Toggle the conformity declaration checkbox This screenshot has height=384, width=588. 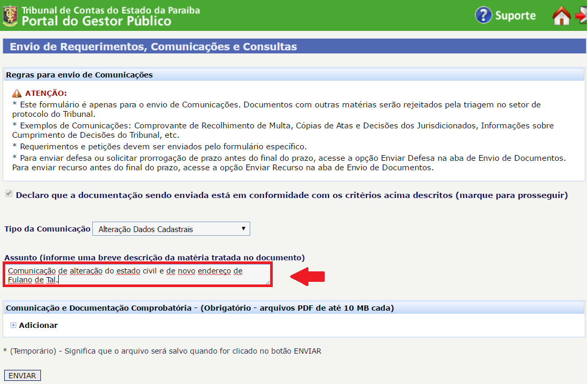point(8,194)
